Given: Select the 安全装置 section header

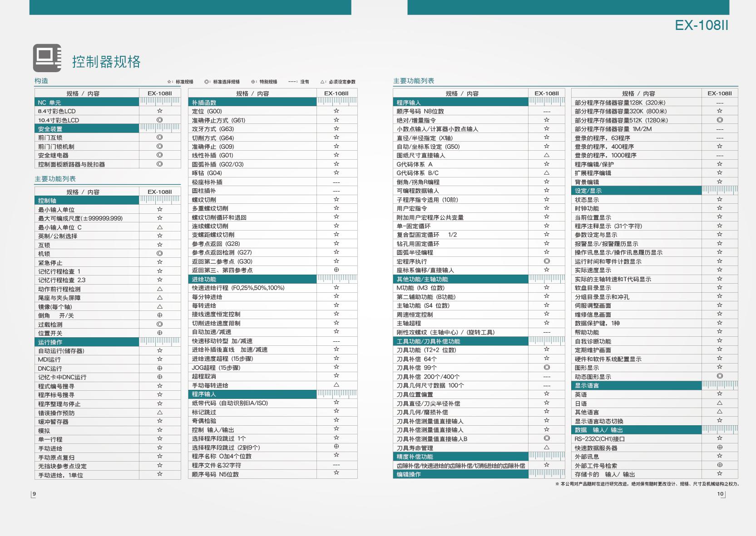Looking at the screenshot, I should click(x=87, y=129).
